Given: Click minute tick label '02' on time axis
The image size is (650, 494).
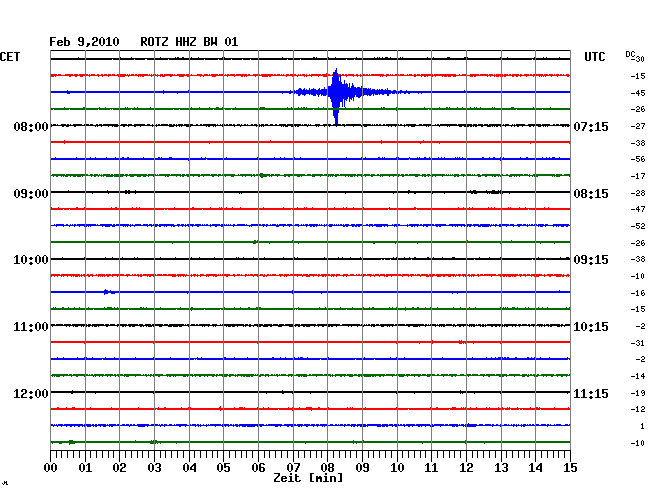Looking at the screenshot, I should click(119, 467).
